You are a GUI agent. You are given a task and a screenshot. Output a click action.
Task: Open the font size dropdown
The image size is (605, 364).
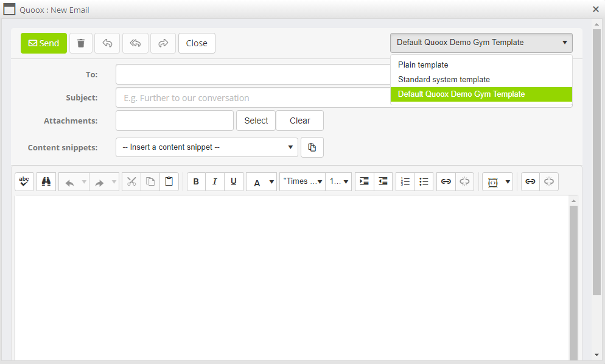click(339, 181)
